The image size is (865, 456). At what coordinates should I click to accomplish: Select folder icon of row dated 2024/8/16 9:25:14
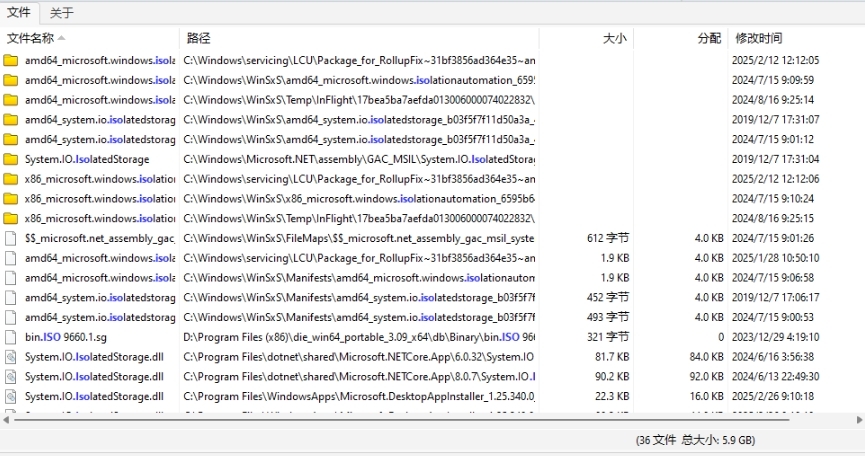(10, 100)
